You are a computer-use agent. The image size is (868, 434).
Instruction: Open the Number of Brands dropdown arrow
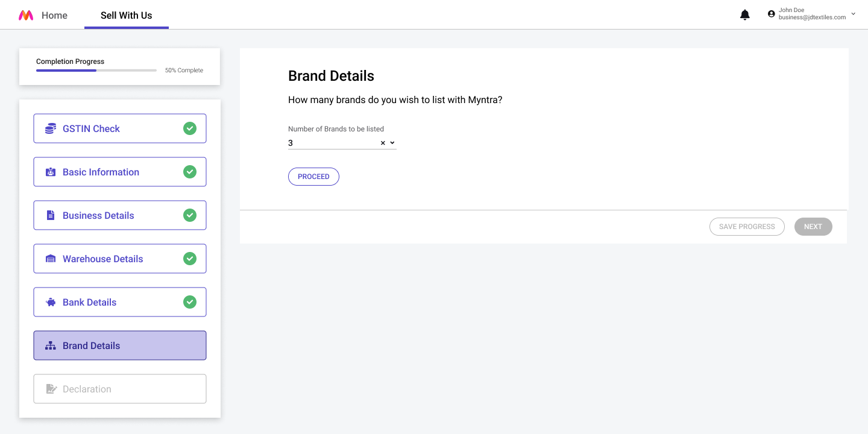coord(392,143)
